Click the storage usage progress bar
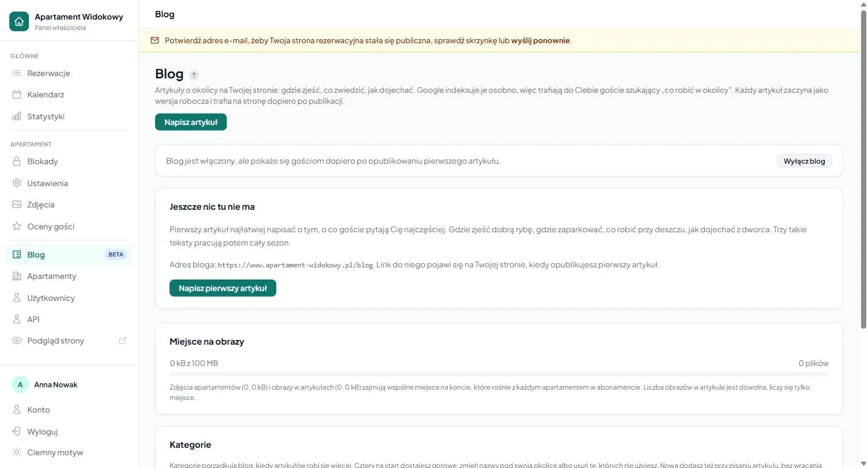Image resolution: width=868 pixels, height=468 pixels. coord(499,374)
